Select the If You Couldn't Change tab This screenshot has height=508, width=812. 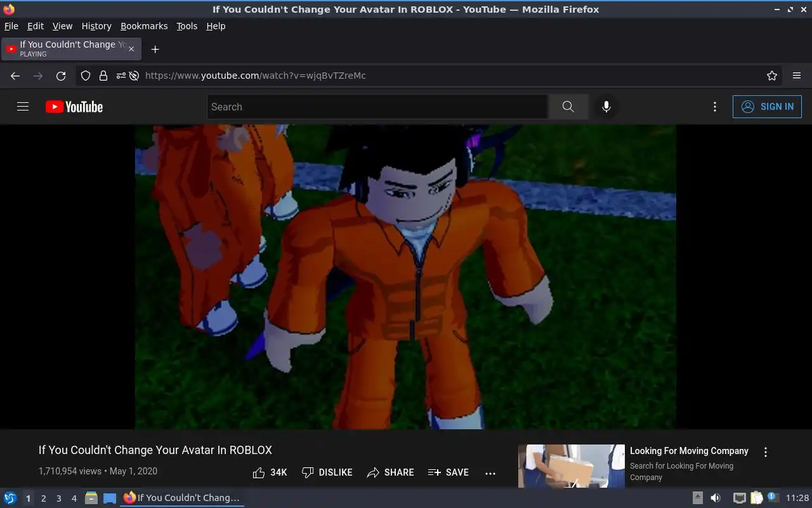(x=71, y=49)
